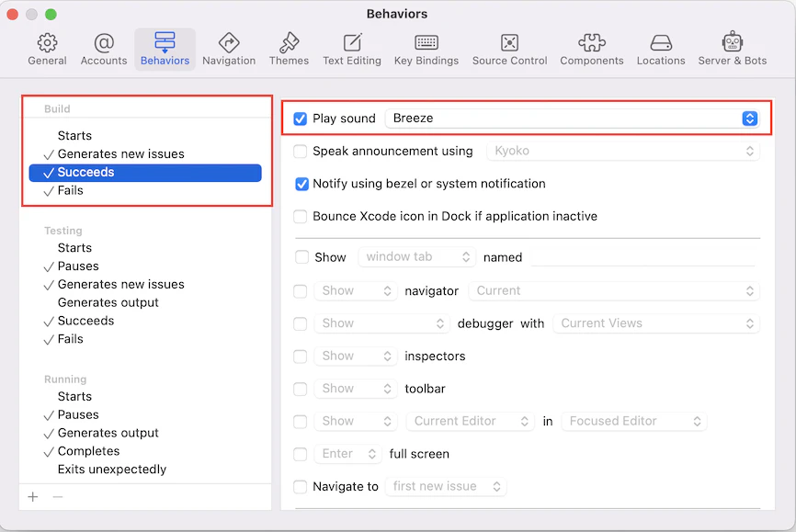This screenshot has width=796, height=532.
Task: Open the Current navigator dropdown
Action: 614,291
